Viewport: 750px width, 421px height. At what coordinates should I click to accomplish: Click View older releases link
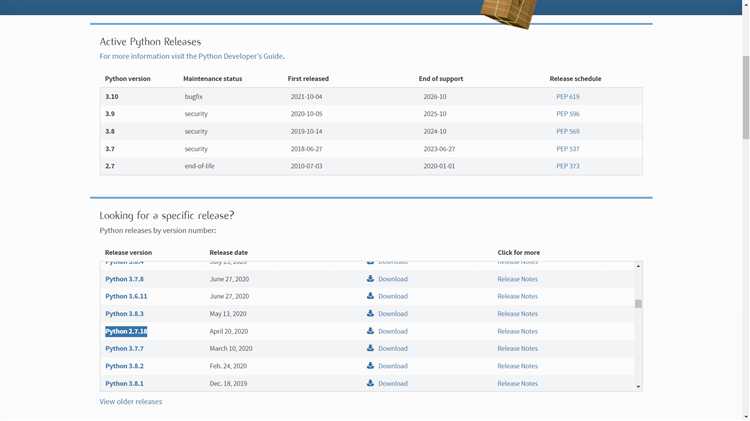(x=131, y=401)
